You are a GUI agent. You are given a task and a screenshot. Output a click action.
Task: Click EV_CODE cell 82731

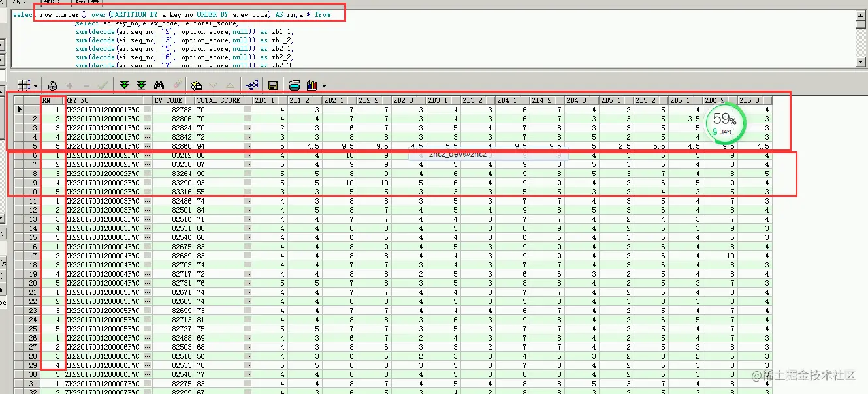[173, 283]
